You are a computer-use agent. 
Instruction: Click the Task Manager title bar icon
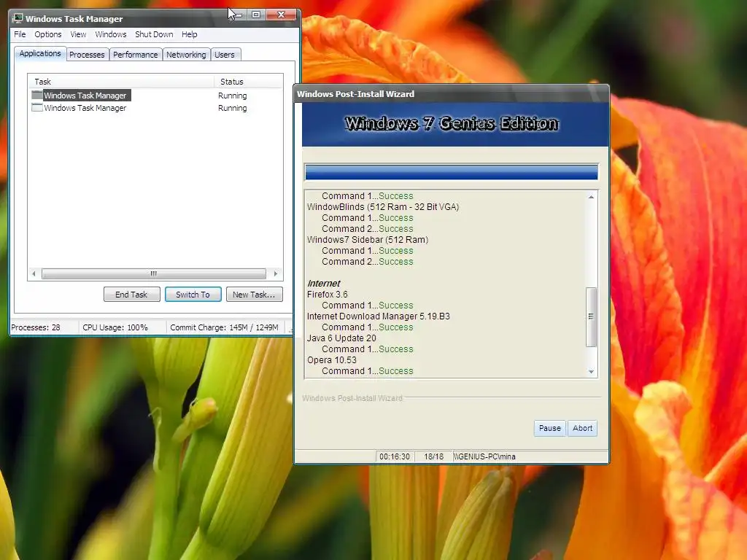(18, 18)
